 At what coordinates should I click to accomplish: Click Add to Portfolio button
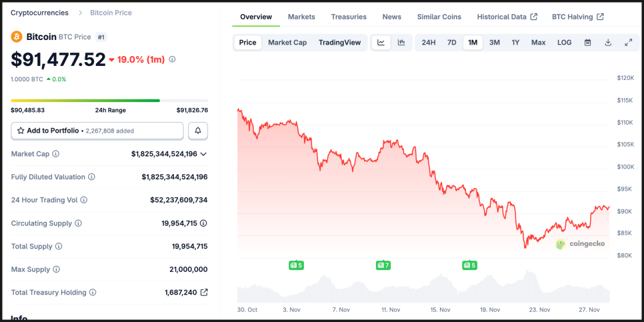pyautogui.click(x=97, y=131)
